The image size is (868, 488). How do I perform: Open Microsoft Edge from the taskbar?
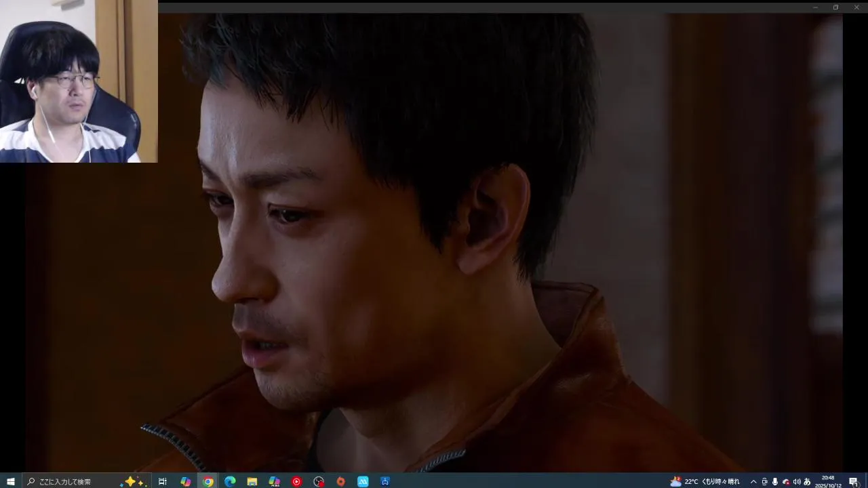230,481
